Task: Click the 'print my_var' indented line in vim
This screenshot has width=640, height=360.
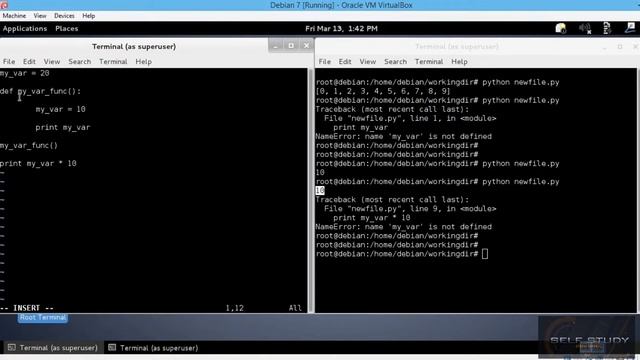Action: (62, 127)
